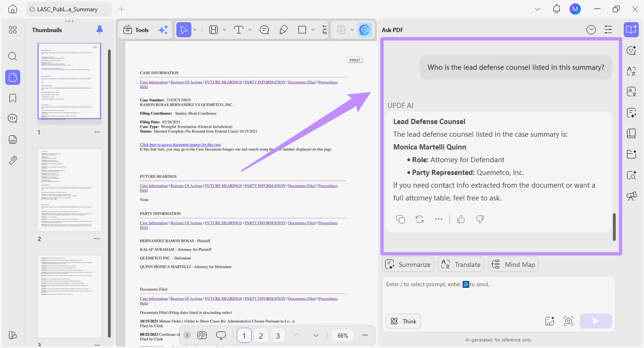Toggle the pin on Thumbnails panel

tap(99, 30)
